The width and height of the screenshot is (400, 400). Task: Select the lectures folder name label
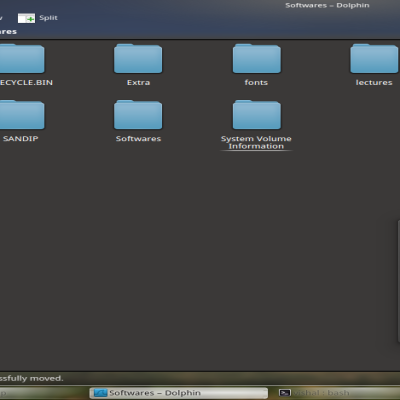(x=374, y=82)
